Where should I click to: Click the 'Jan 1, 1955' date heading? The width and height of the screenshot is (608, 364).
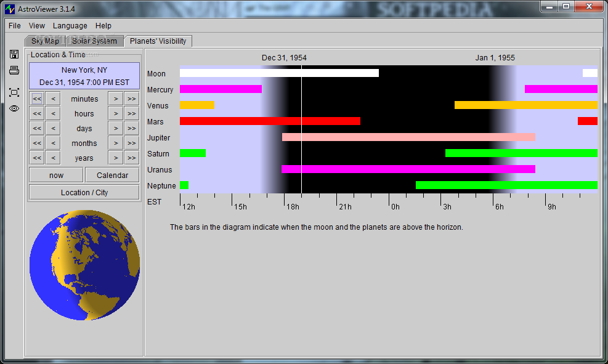click(495, 58)
